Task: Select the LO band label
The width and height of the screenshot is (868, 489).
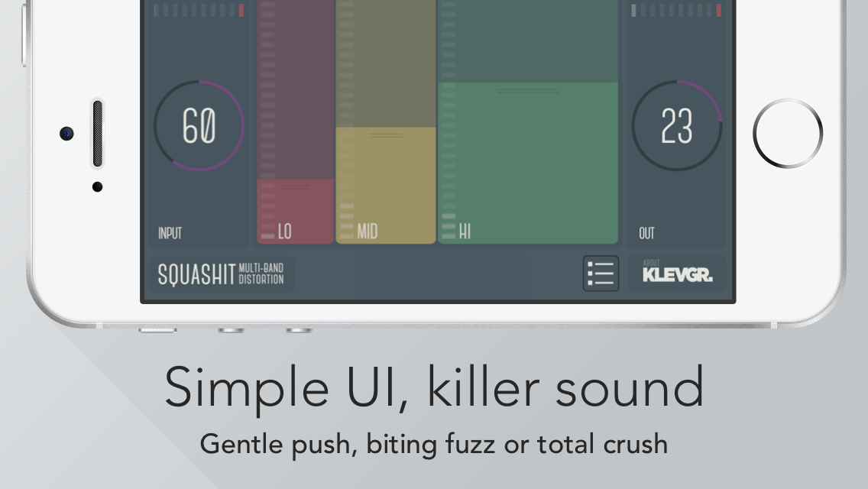Action: 284,232
